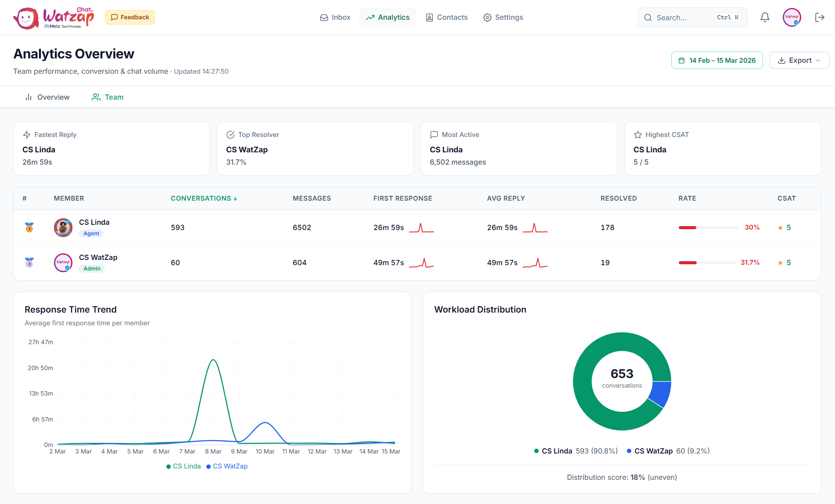Click the logout arrow icon
Viewport: 835px width, 504px height.
click(819, 18)
